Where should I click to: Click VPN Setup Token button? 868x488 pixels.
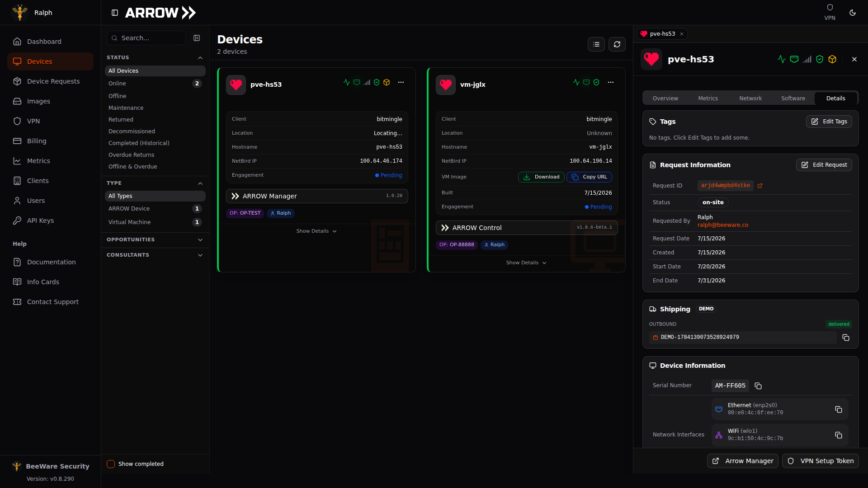(821, 461)
